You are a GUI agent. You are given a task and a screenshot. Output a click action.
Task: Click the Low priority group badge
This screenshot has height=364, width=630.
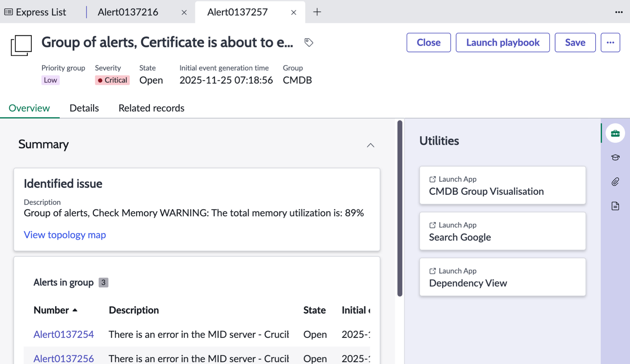click(x=50, y=80)
